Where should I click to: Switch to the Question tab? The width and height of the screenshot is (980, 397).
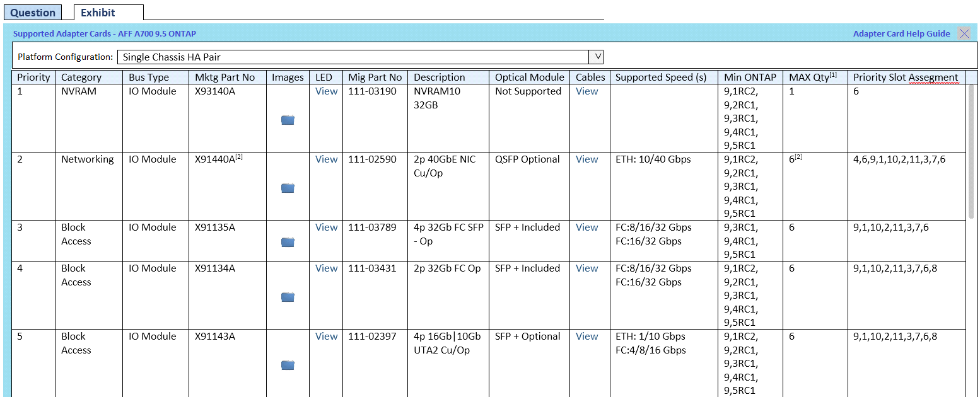coord(33,13)
